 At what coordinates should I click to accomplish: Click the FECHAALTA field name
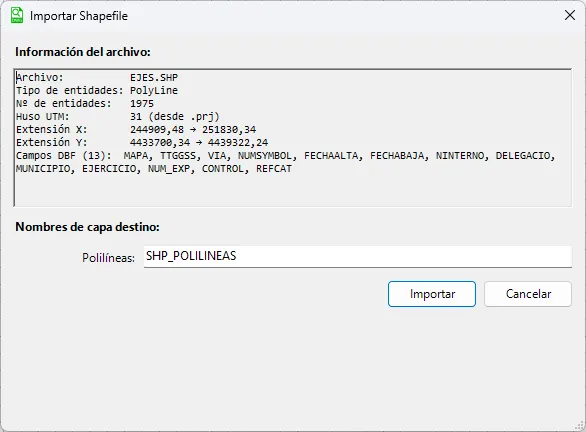point(331,155)
